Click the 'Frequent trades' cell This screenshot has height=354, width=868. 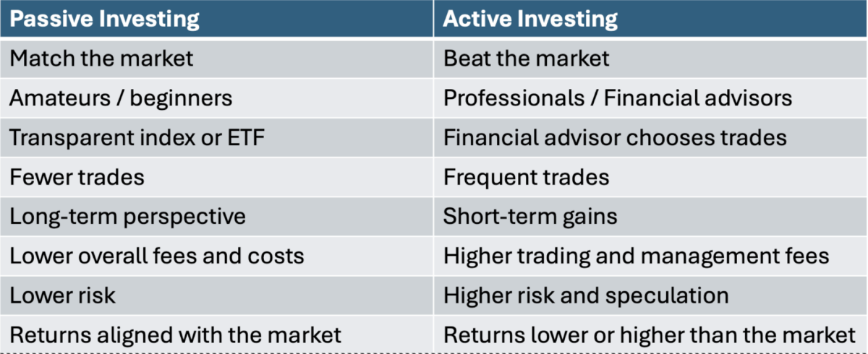[x=651, y=177]
